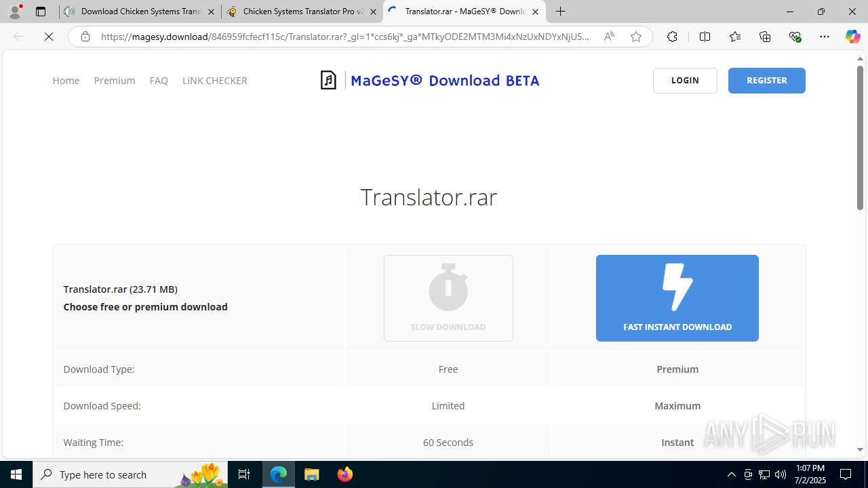Screen dimensions: 868x488
Task: Open Task View on the taskbar
Action: [244, 474]
